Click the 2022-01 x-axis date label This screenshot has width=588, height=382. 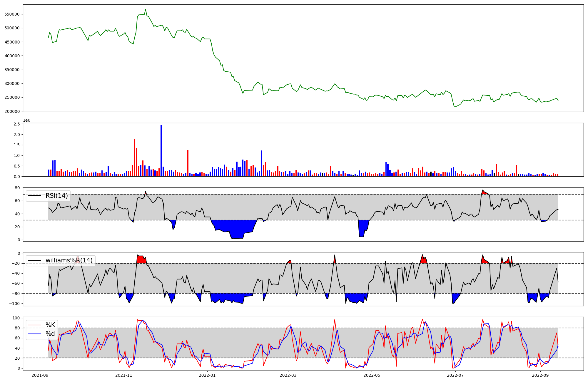pyautogui.click(x=208, y=375)
